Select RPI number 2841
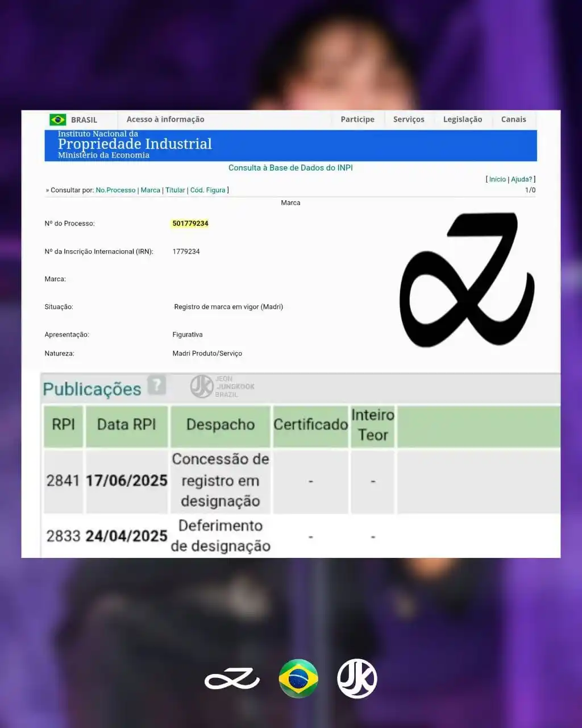The width and height of the screenshot is (582, 728). (x=63, y=481)
